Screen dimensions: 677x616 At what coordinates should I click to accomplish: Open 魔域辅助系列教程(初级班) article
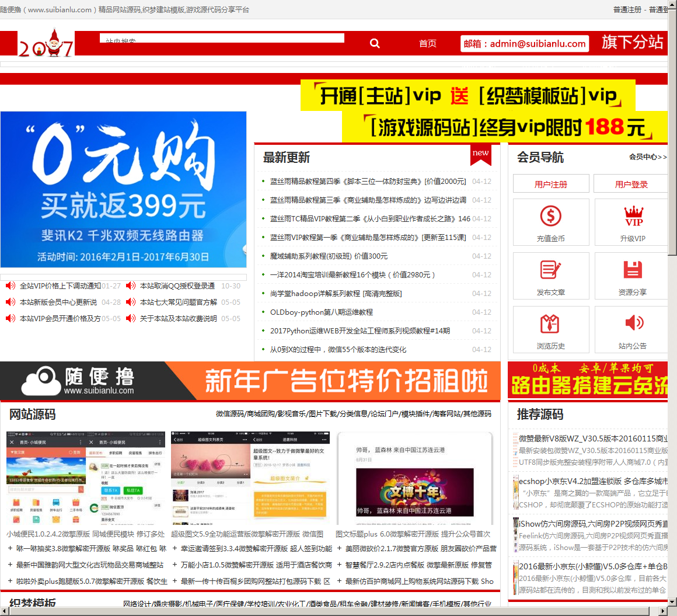point(329,256)
